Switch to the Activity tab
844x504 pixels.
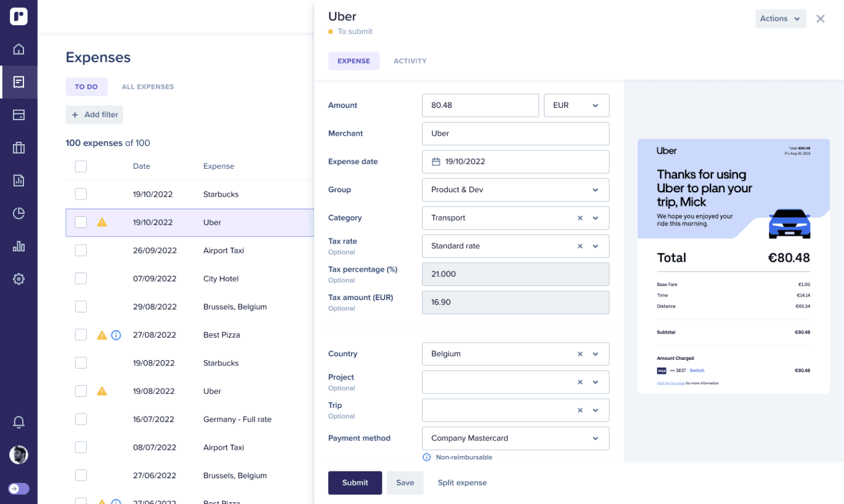click(x=410, y=61)
